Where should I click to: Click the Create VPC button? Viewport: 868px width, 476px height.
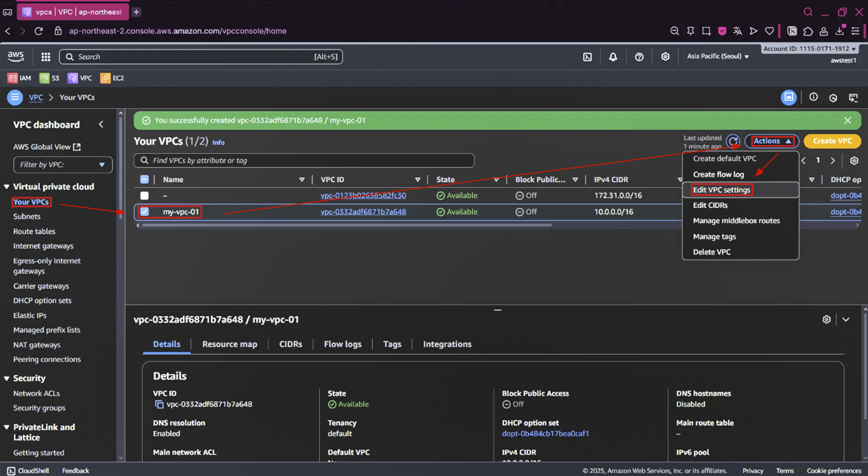[832, 141]
